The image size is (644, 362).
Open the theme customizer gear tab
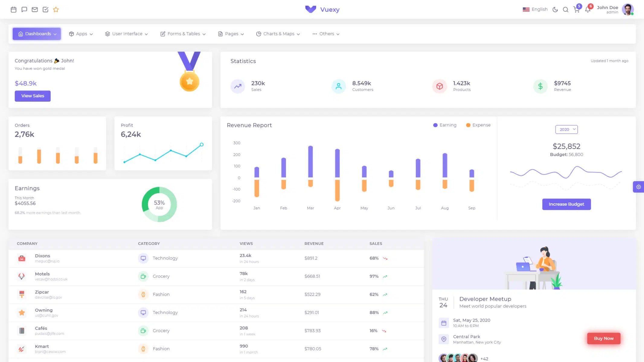tap(638, 187)
